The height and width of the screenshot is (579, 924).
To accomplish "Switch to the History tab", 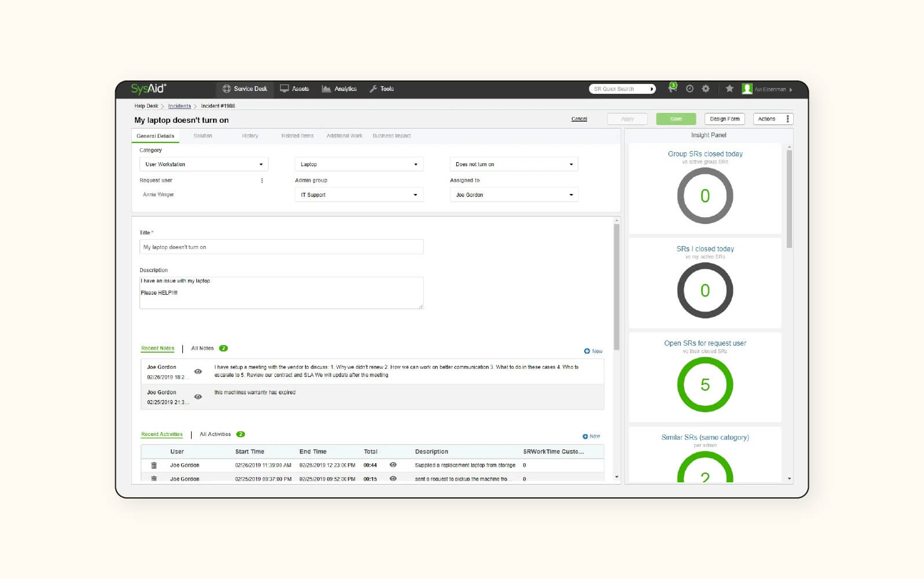I will [250, 136].
